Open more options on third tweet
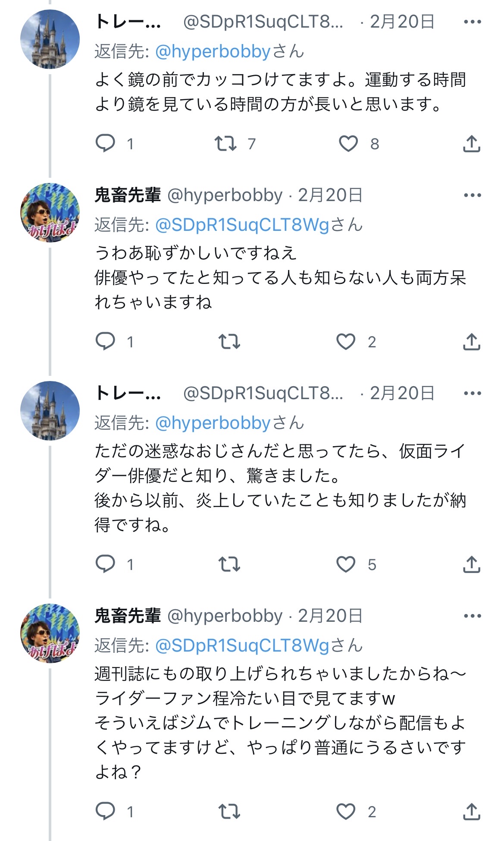 pyautogui.click(x=472, y=393)
